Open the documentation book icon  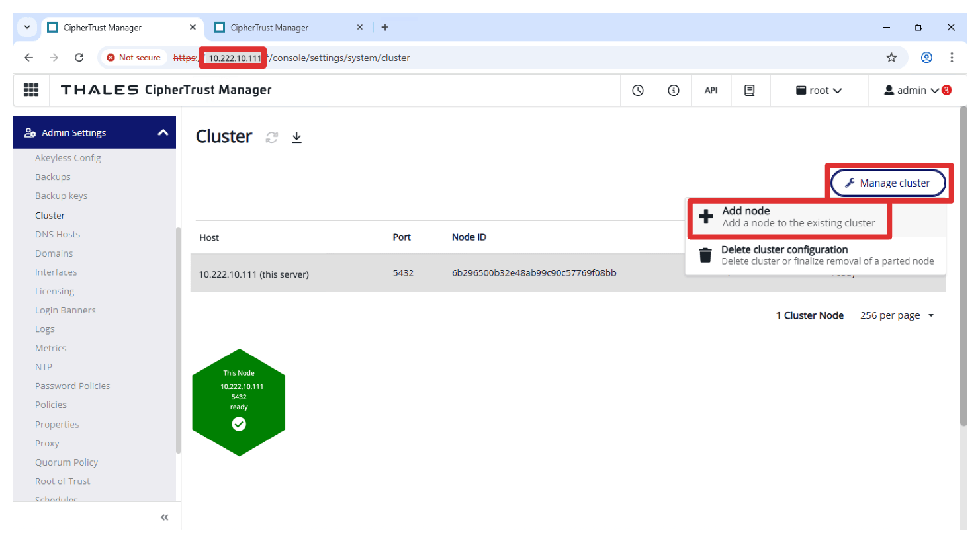pyautogui.click(x=750, y=91)
